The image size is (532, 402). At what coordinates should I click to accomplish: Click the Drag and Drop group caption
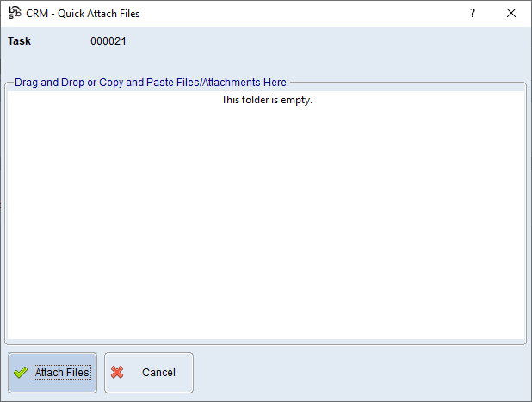[152, 83]
